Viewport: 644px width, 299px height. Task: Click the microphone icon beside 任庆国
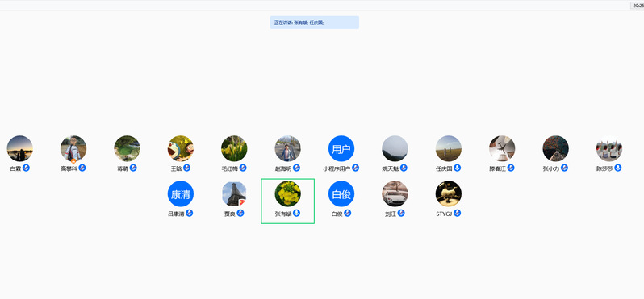point(457,168)
